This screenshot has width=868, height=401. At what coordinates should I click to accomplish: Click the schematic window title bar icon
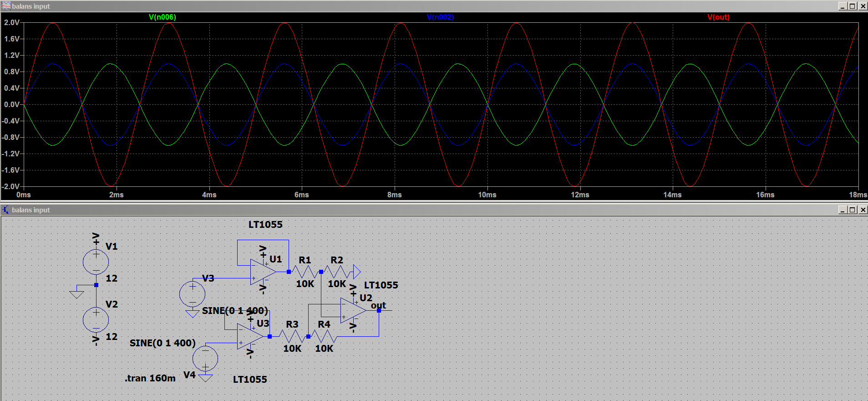(x=6, y=210)
